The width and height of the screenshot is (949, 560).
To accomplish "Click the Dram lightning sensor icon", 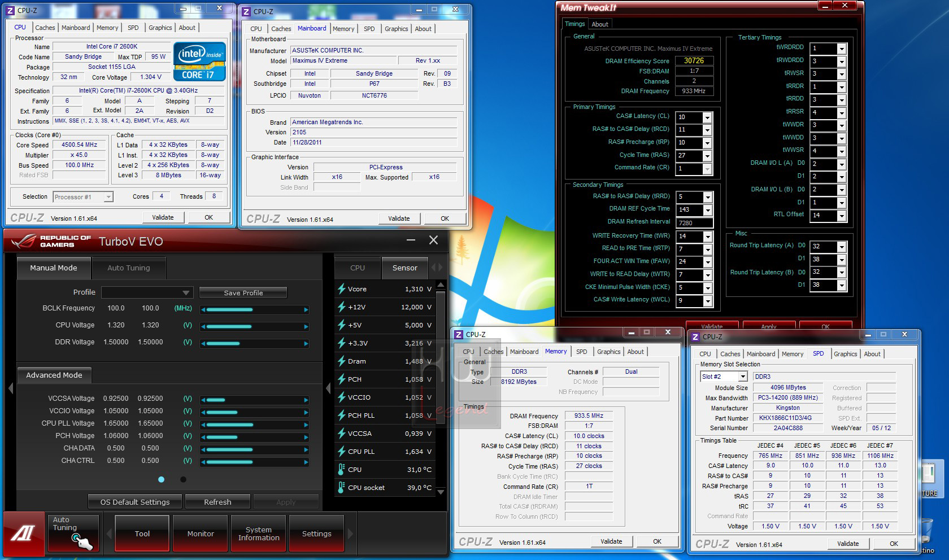I will 342,361.
